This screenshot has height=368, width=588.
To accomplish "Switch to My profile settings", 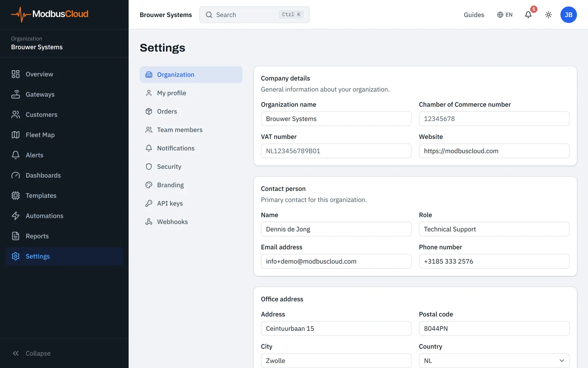I will coord(191,93).
